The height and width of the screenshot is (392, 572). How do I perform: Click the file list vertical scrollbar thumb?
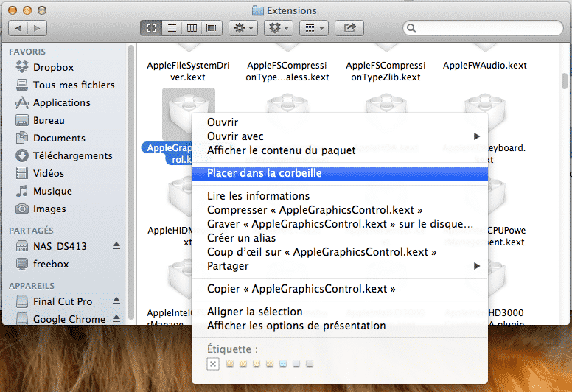[x=565, y=81]
